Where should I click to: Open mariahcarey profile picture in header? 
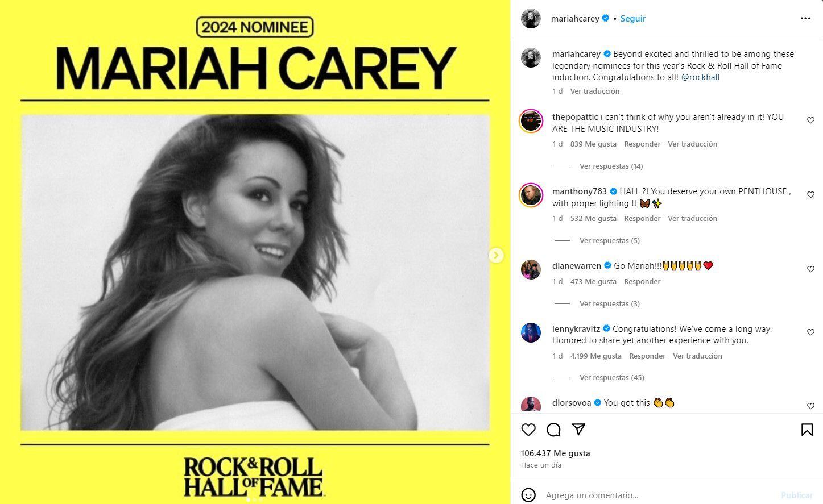point(531,19)
